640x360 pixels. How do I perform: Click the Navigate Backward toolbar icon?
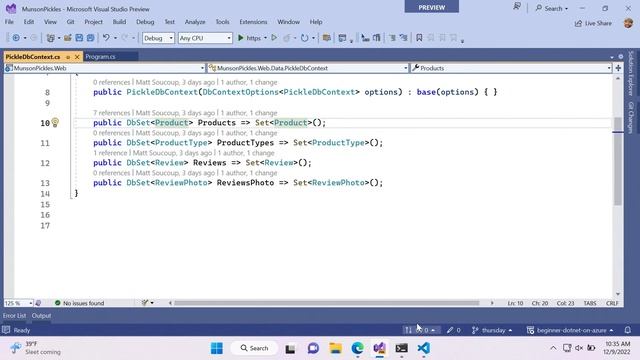pos(16,38)
